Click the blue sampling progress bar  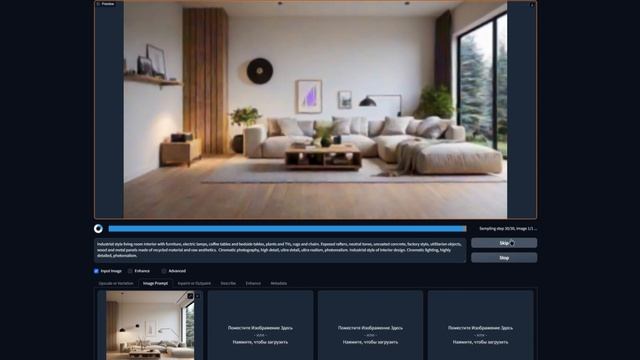[x=287, y=229]
